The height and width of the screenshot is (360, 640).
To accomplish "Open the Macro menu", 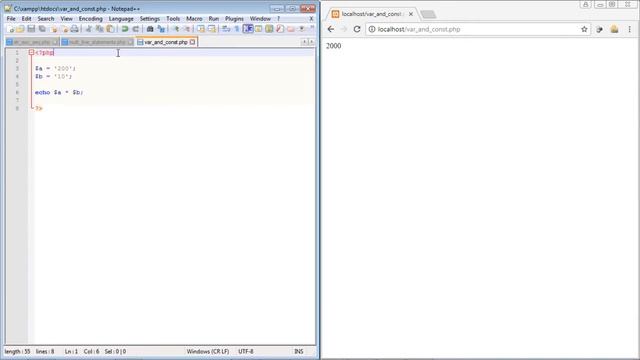I will pos(194,19).
